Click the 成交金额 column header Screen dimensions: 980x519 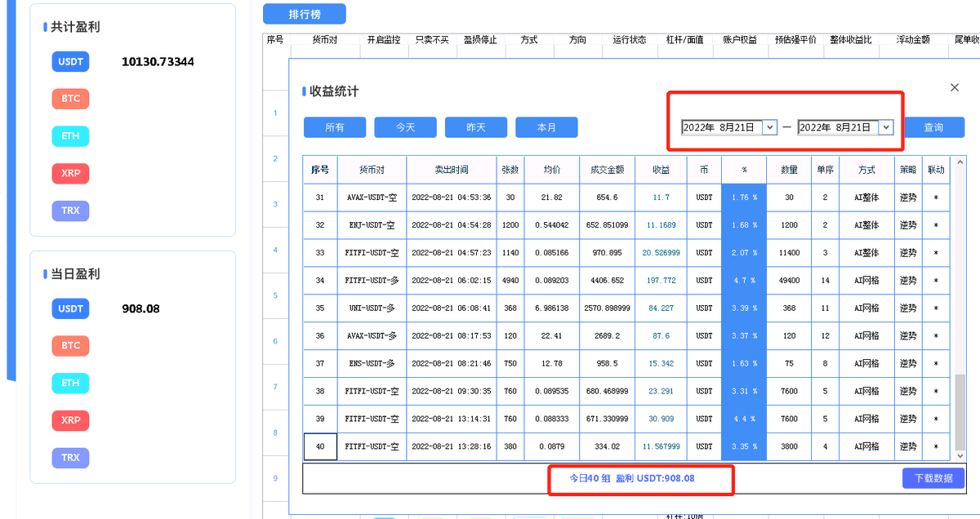pyautogui.click(x=608, y=170)
